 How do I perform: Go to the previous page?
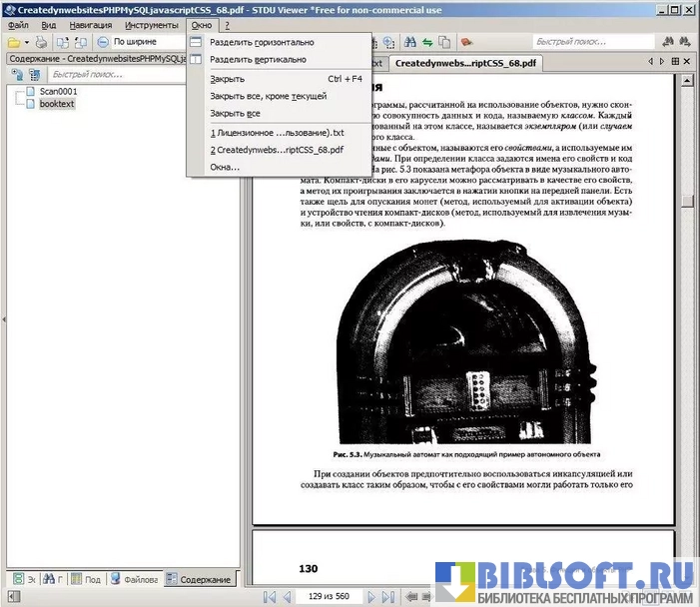[287, 596]
